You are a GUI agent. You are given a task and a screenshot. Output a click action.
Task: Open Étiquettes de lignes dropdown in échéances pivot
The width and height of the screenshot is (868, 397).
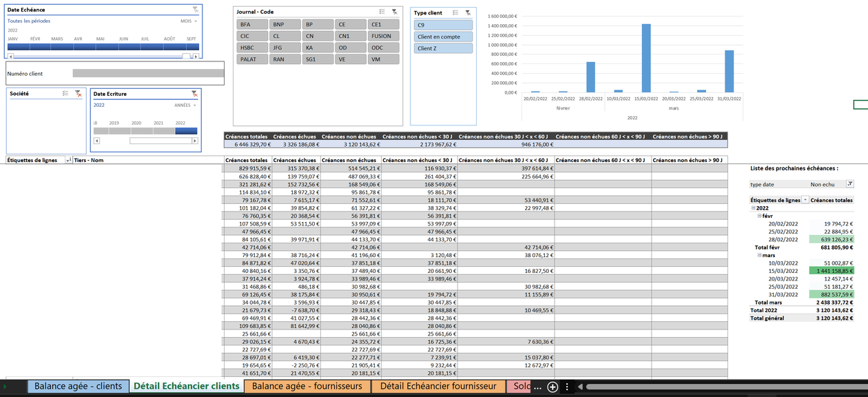pos(805,200)
